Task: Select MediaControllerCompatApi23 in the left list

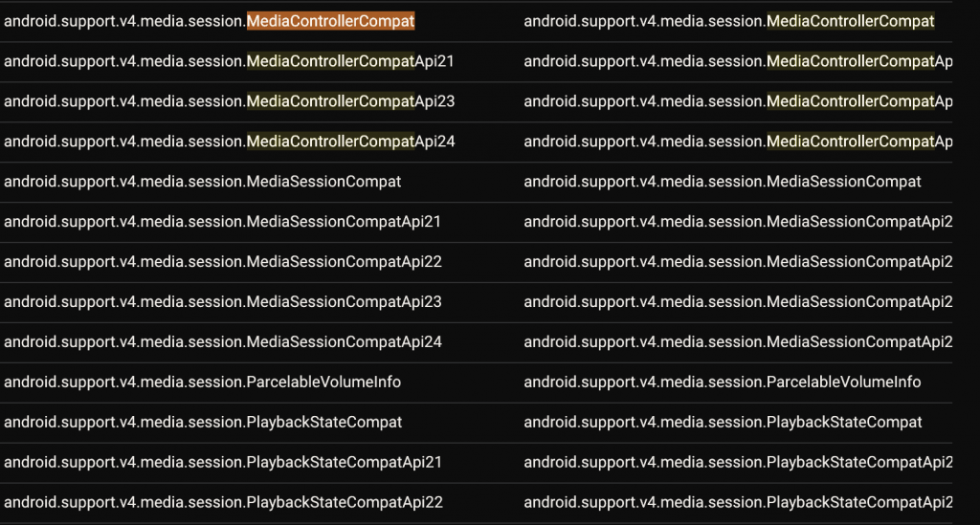Action: click(229, 101)
